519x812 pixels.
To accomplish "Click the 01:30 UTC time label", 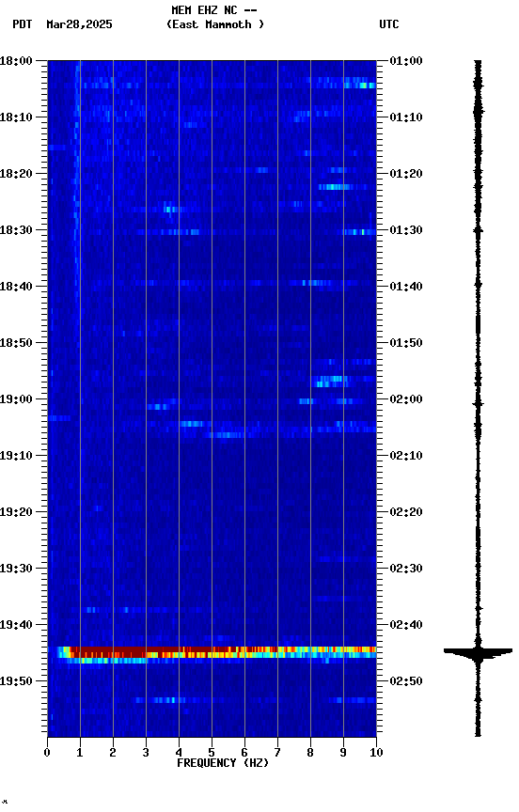I will (406, 230).
